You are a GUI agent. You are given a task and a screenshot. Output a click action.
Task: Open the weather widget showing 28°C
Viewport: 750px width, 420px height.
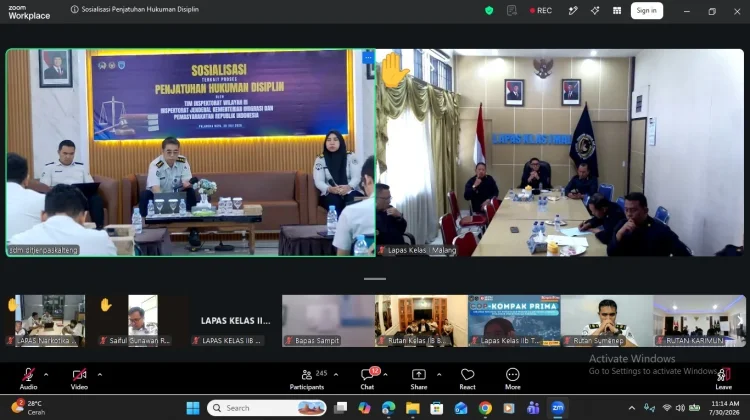click(x=29, y=408)
